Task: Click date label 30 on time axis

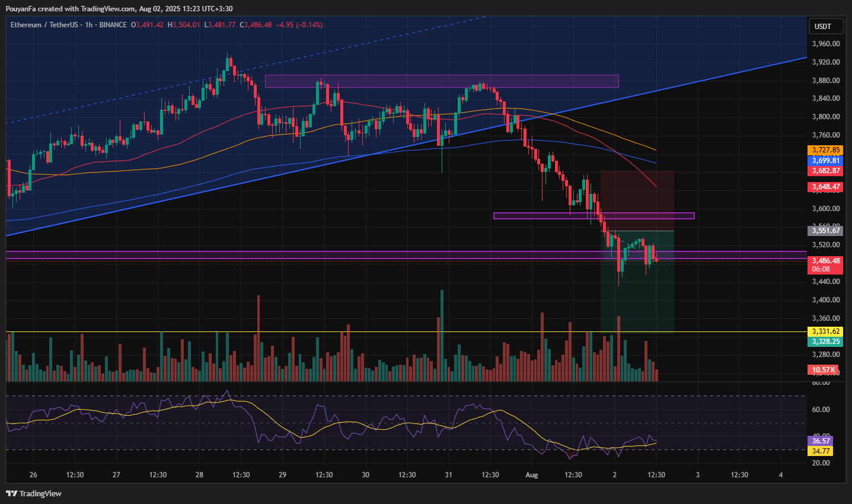Action: point(365,475)
